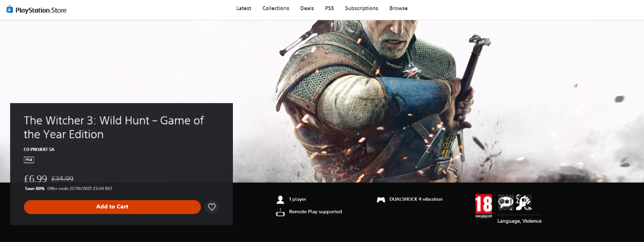644x242 pixels.
Task: Click the Language, Violence rating text
Action: click(519, 221)
